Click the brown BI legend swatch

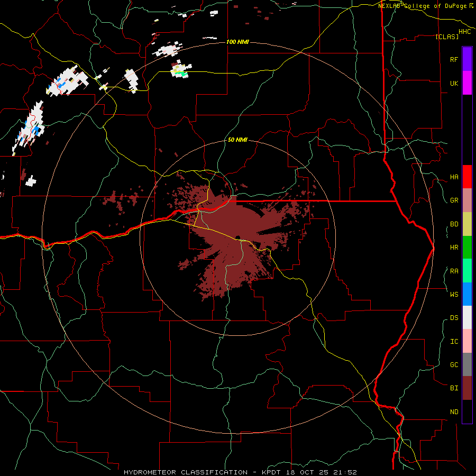pyautogui.click(x=467, y=388)
